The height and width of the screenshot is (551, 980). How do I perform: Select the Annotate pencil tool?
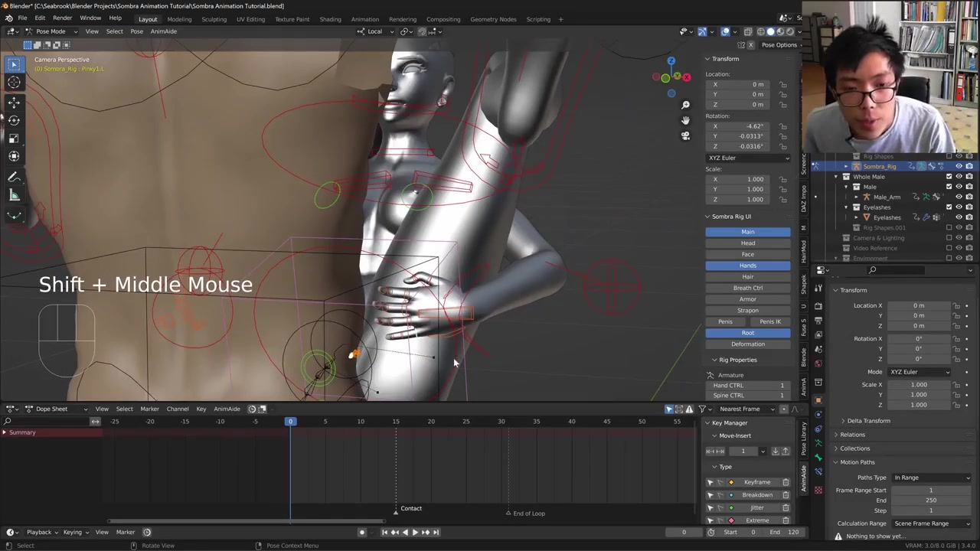(x=14, y=177)
